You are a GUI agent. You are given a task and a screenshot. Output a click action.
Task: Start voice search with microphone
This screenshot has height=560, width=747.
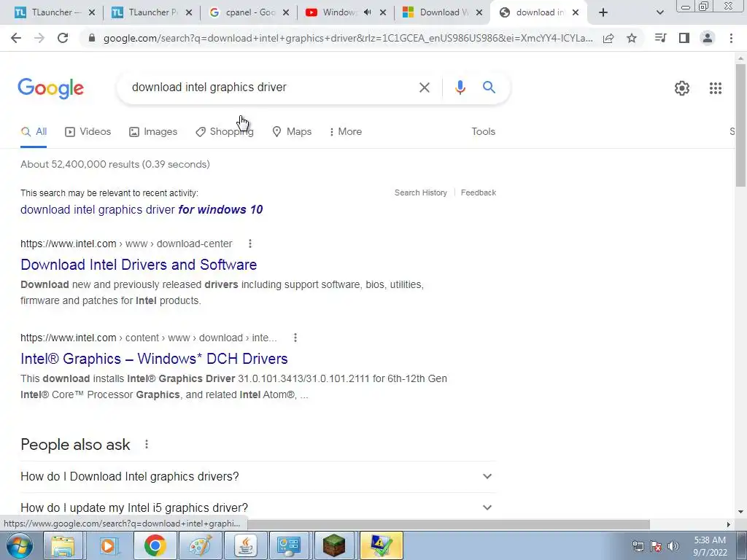pyautogui.click(x=460, y=87)
